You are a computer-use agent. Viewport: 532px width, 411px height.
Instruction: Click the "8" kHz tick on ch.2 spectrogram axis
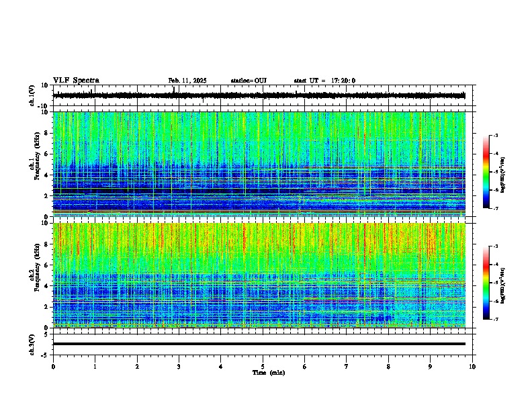[x=47, y=244]
